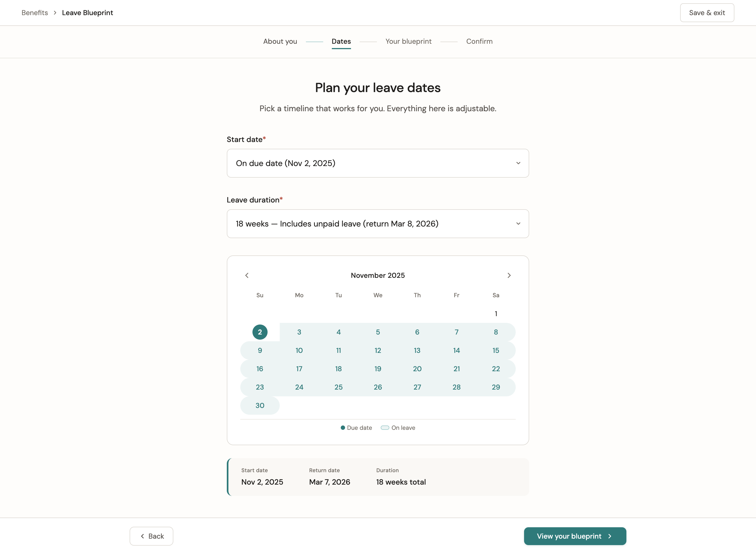
Task: Switch to the About you step
Action: pyautogui.click(x=280, y=41)
